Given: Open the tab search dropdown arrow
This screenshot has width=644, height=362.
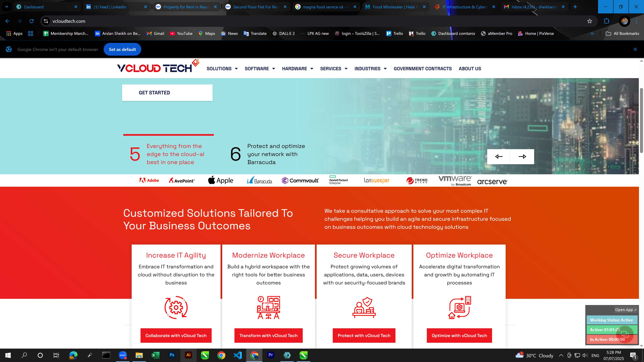Looking at the screenshot, I should 7,7.
